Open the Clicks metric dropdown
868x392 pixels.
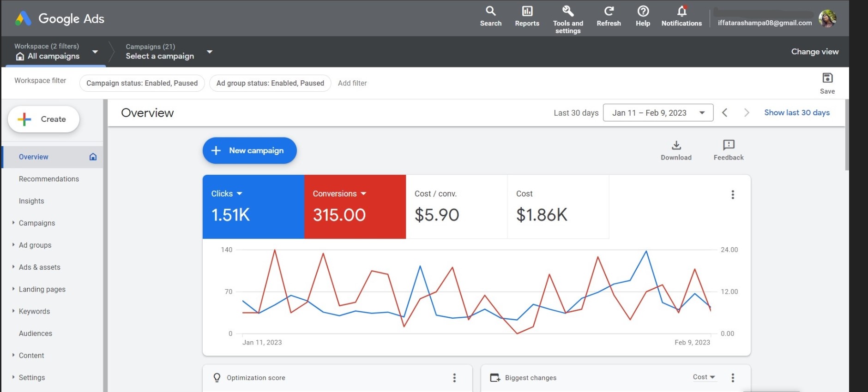pos(239,194)
